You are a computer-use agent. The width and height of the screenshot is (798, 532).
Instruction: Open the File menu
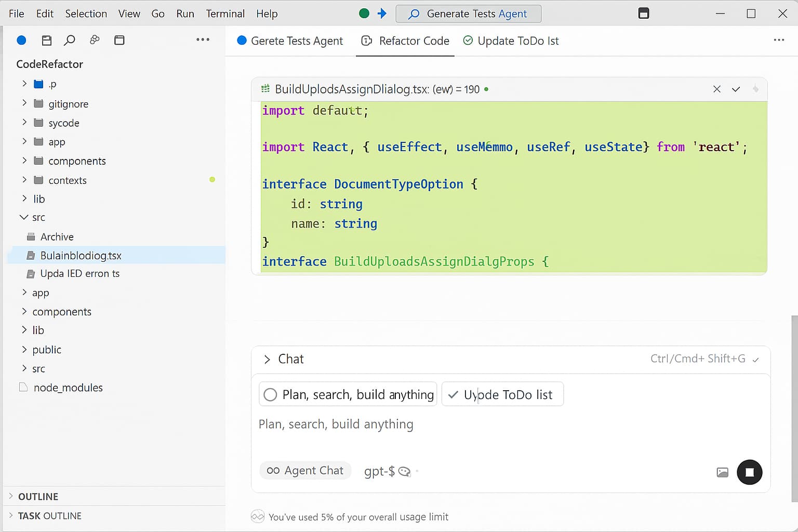click(x=17, y=14)
